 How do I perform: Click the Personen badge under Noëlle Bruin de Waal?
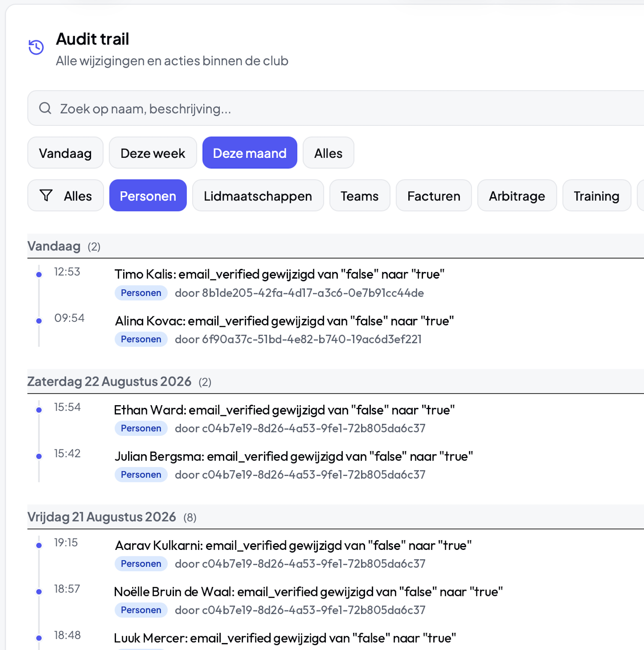click(141, 610)
